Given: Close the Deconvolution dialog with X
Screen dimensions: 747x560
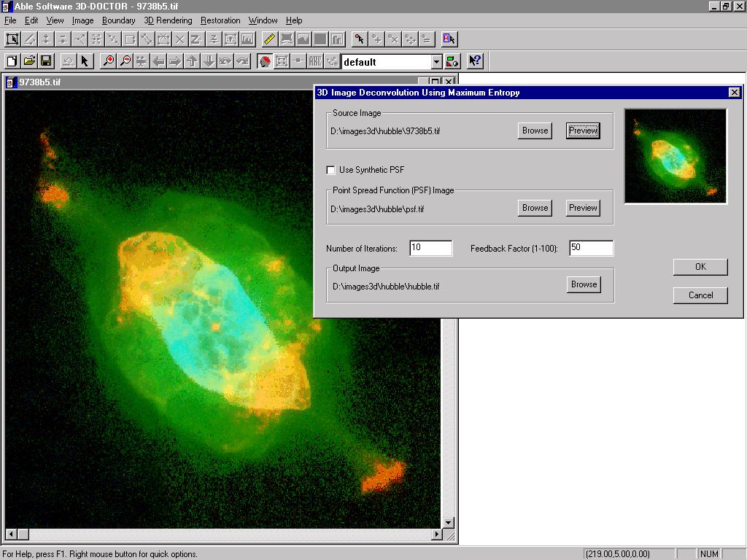Looking at the screenshot, I should pyautogui.click(x=734, y=93).
